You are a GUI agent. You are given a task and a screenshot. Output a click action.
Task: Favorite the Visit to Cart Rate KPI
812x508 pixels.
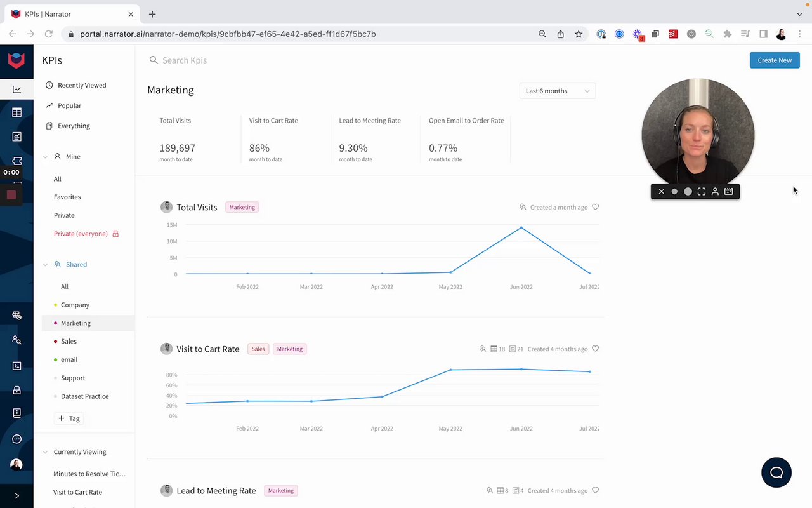(x=595, y=349)
